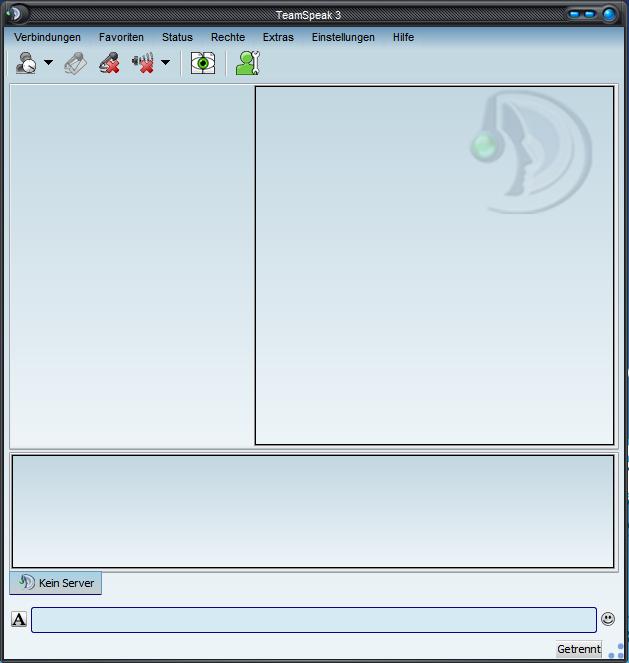This screenshot has width=629, height=663.
Task: Open the Status menu
Action: click(x=177, y=37)
